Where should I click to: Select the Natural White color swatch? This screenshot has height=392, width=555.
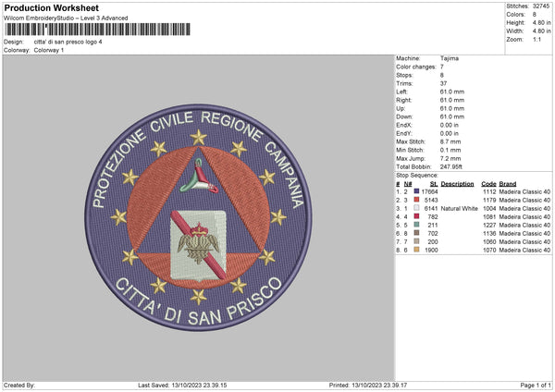pyautogui.click(x=416, y=208)
